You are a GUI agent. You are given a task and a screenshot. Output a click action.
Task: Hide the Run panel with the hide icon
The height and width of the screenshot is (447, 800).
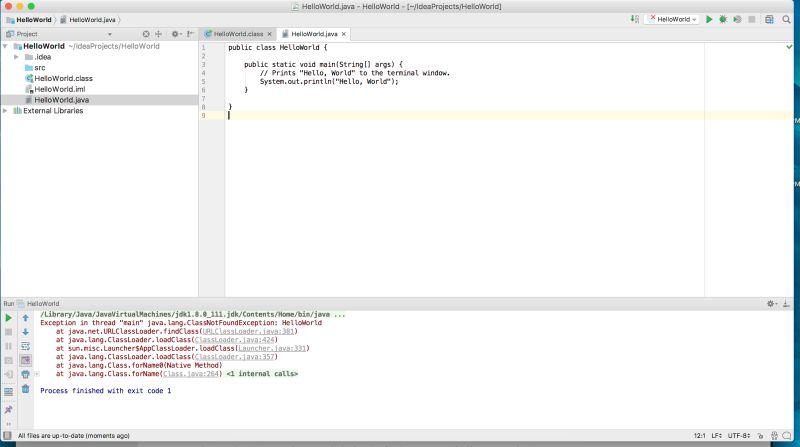click(x=786, y=304)
